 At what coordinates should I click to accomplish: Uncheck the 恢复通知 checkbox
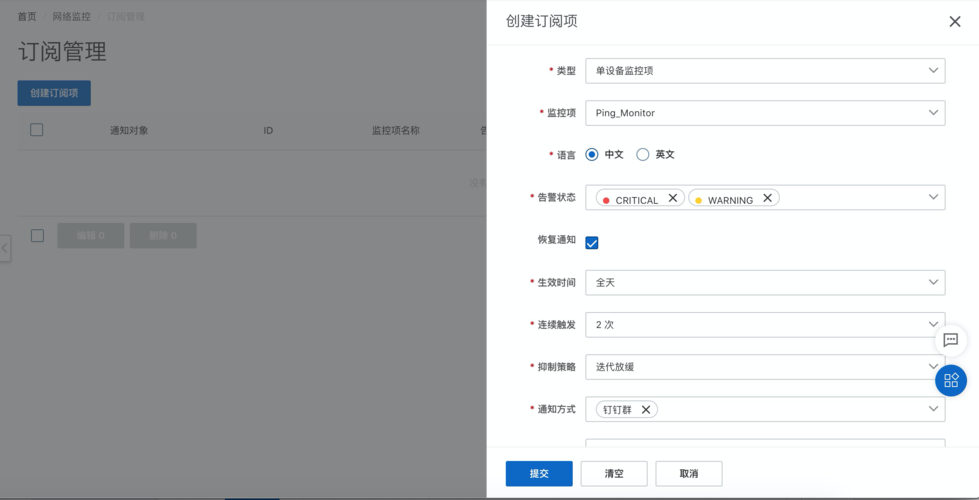click(592, 243)
